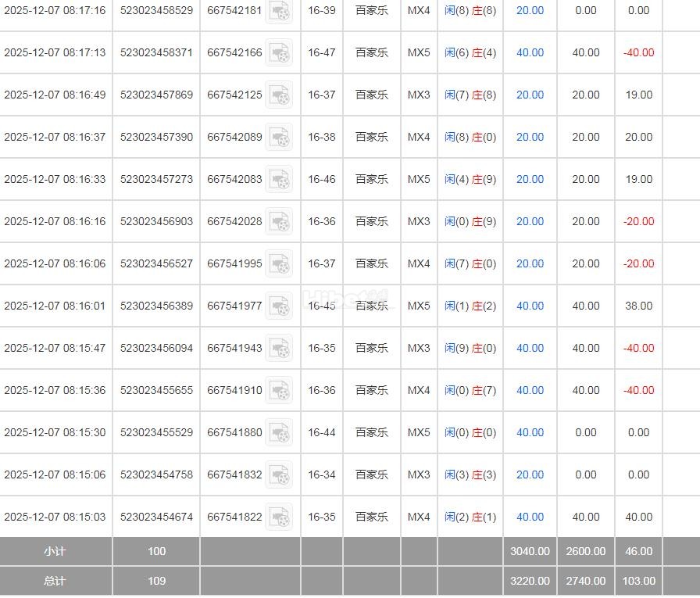Open the replay icon beside 667541880
This screenshot has width=700, height=598.
pos(279,432)
